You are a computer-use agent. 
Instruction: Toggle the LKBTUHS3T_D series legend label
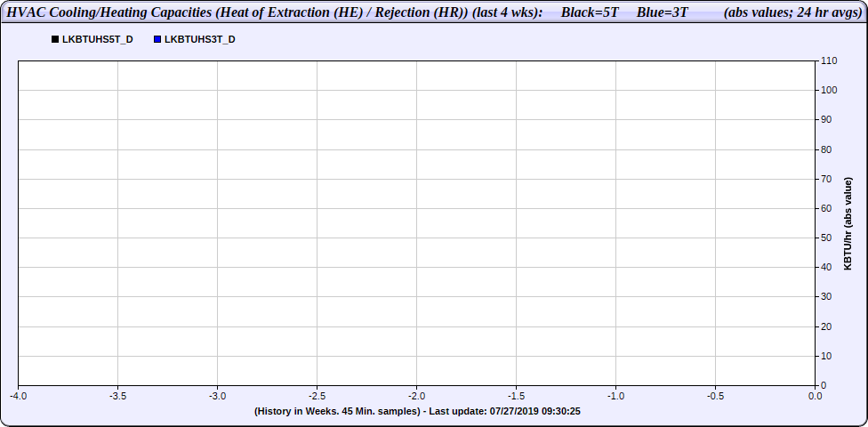(200, 40)
